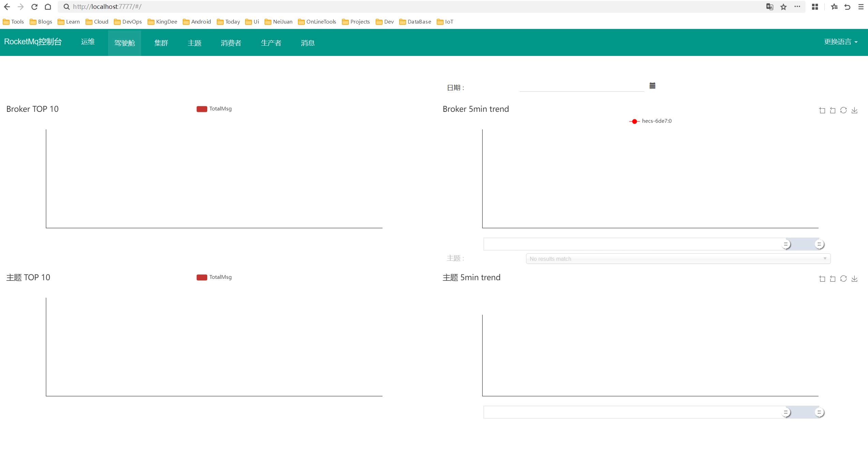
Task: Download 主题 5min trend chart image
Action: (854, 279)
